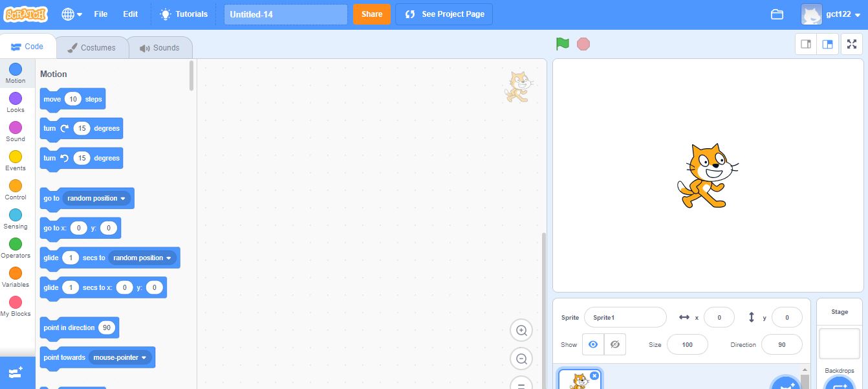The height and width of the screenshot is (389, 868).
Task: Select the Looks block category
Action: [x=16, y=103]
